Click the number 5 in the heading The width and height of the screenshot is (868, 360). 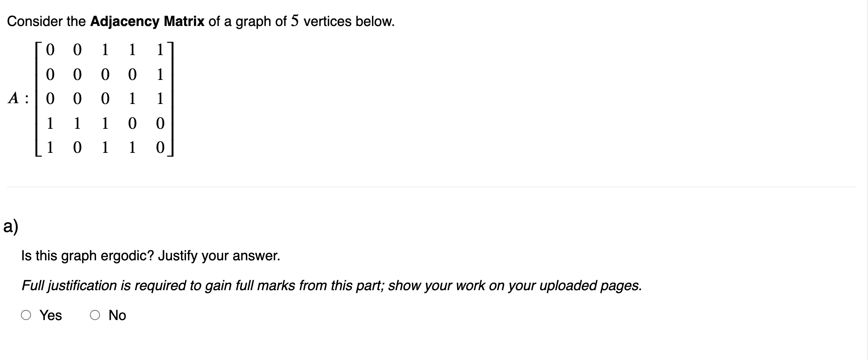295,21
